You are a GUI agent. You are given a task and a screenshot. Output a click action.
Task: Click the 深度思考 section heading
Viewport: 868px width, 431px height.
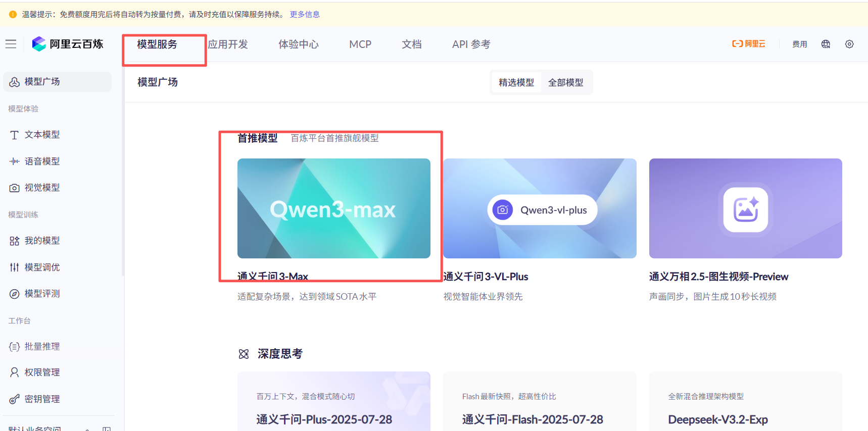pos(280,354)
